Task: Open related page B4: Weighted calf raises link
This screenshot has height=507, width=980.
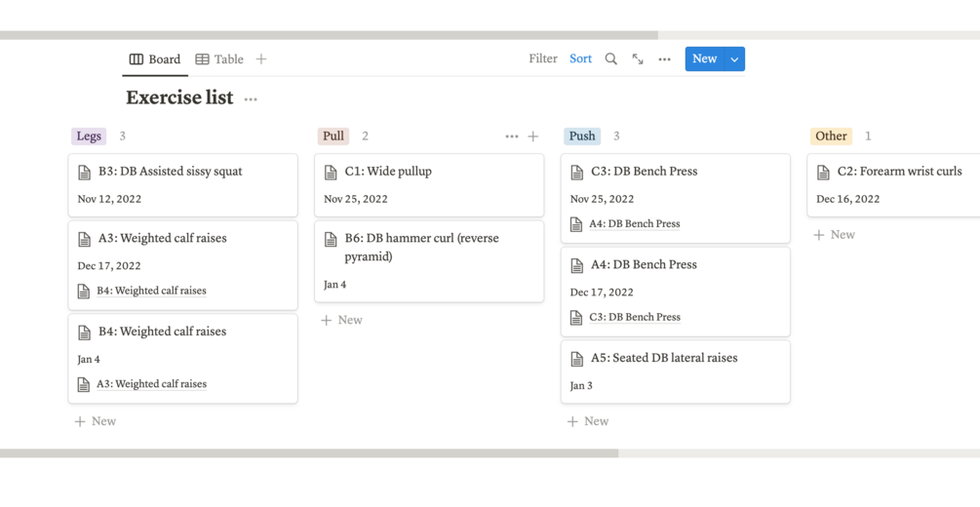Action: (x=151, y=291)
